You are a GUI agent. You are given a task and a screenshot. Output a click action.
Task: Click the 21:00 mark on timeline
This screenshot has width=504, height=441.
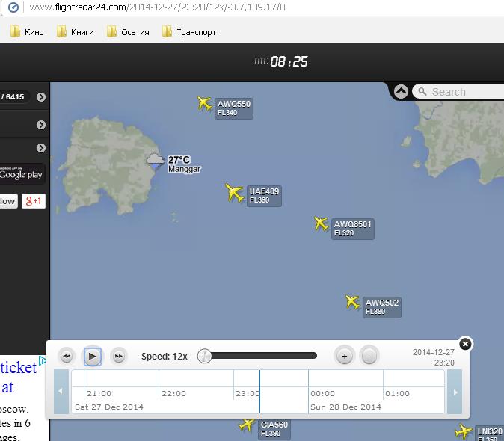pos(99,393)
